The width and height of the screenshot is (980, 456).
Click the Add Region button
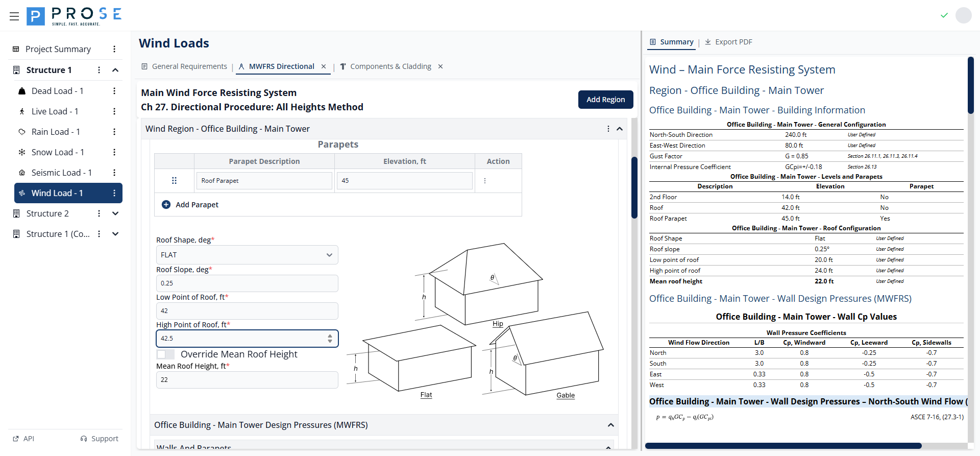tap(605, 100)
